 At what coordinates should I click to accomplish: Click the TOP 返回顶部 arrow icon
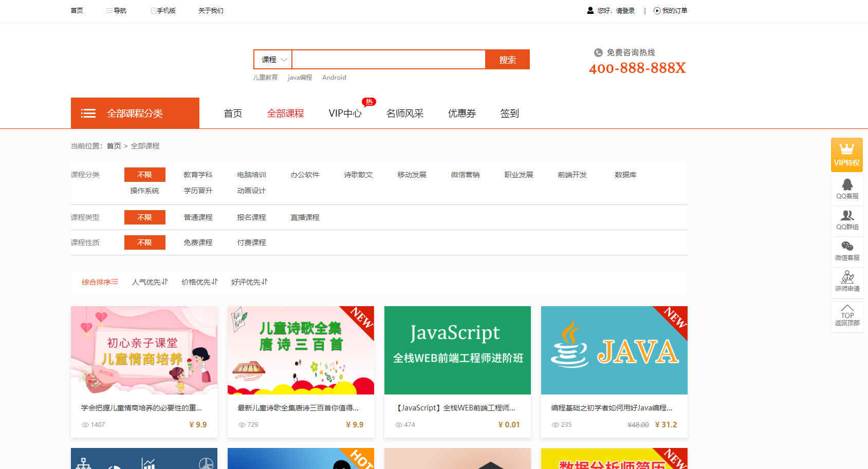(x=847, y=308)
